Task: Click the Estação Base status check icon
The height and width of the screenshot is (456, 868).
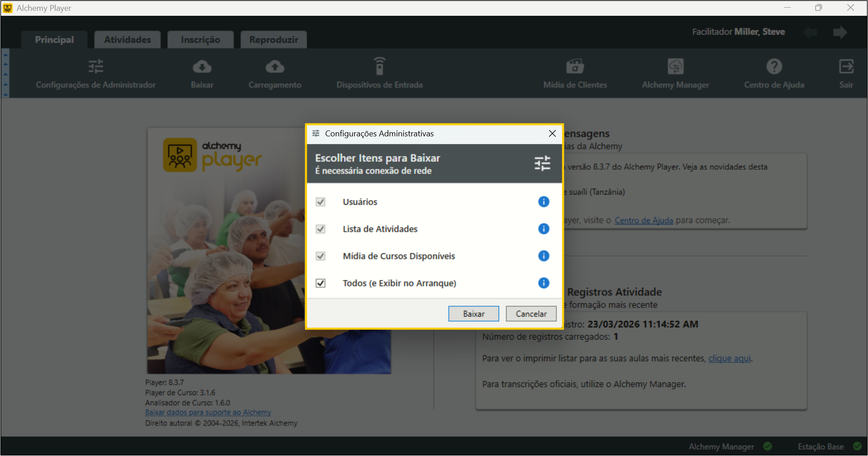Action: pyautogui.click(x=857, y=446)
